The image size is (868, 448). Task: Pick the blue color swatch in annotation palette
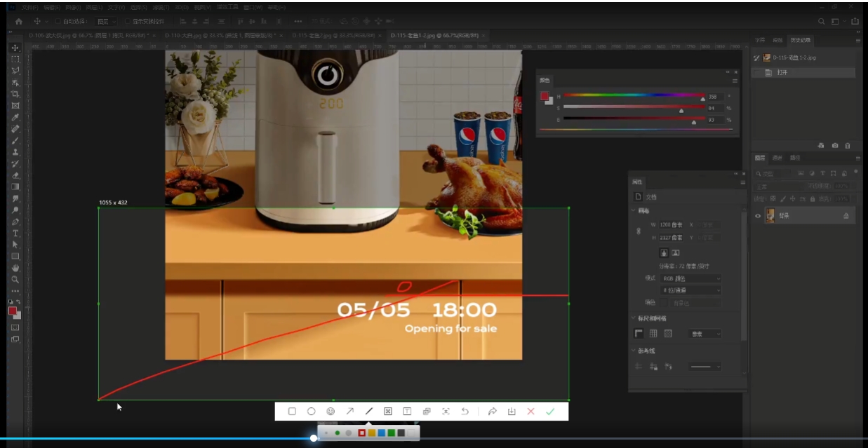click(381, 433)
